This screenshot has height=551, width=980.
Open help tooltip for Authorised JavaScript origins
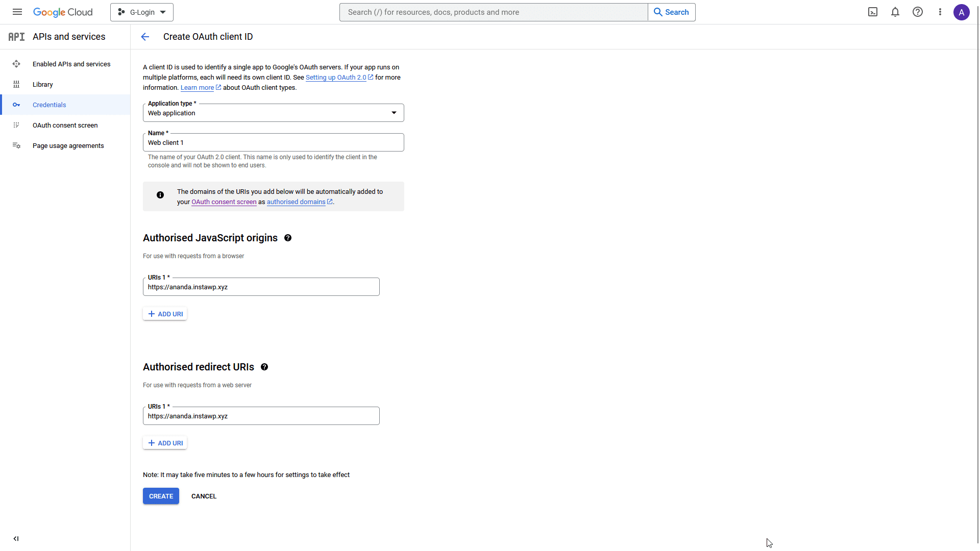point(287,238)
